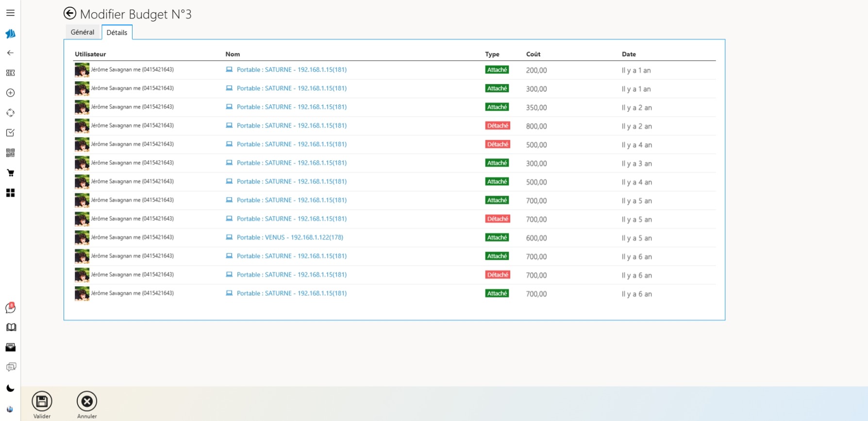The image size is (868, 421).
Task: Open the hamburger menu in sidebar
Action: click(x=10, y=13)
